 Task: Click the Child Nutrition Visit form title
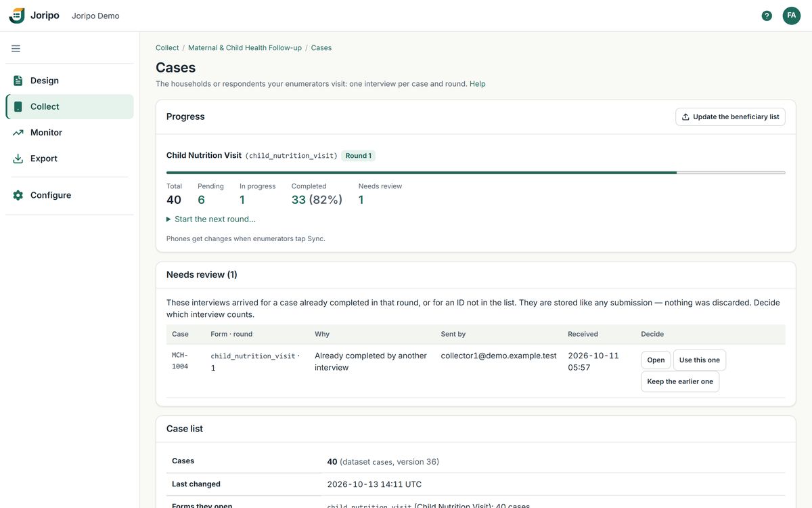tap(204, 155)
